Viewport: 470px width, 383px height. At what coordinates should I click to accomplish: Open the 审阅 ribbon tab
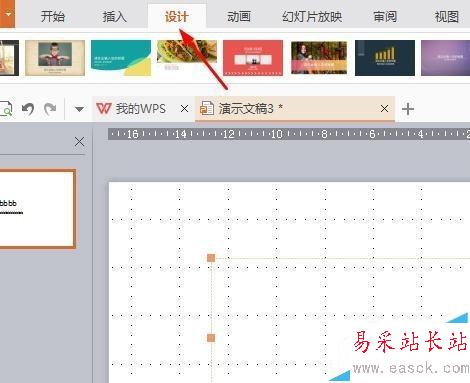click(x=385, y=16)
